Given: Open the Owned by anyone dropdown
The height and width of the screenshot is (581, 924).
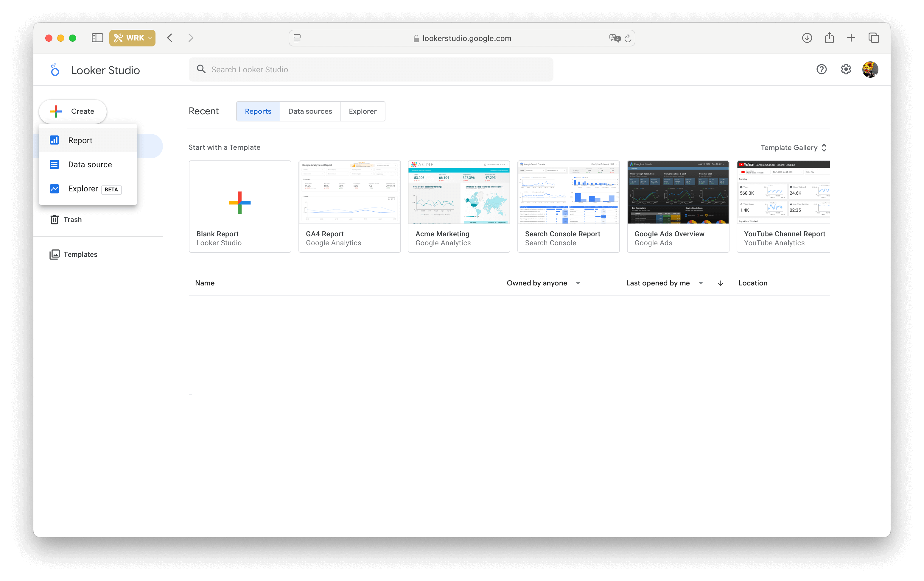Looking at the screenshot, I should [x=544, y=282].
